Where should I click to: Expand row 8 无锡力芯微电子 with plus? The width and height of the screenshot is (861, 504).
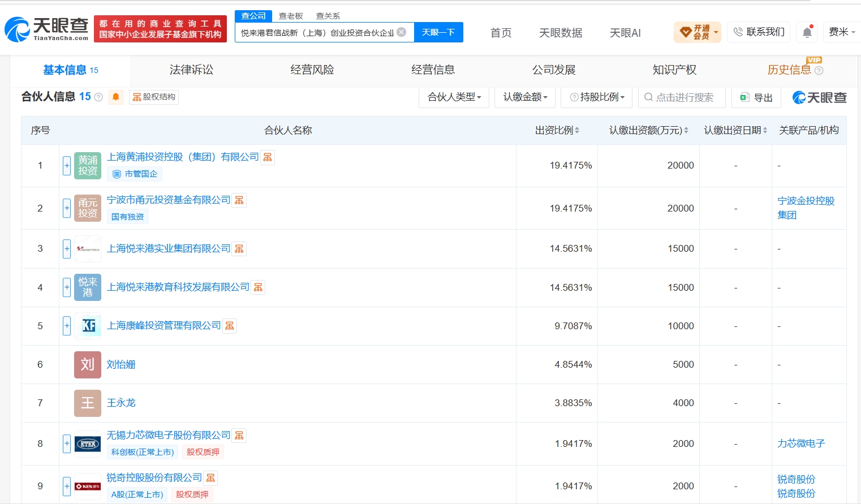point(67,444)
